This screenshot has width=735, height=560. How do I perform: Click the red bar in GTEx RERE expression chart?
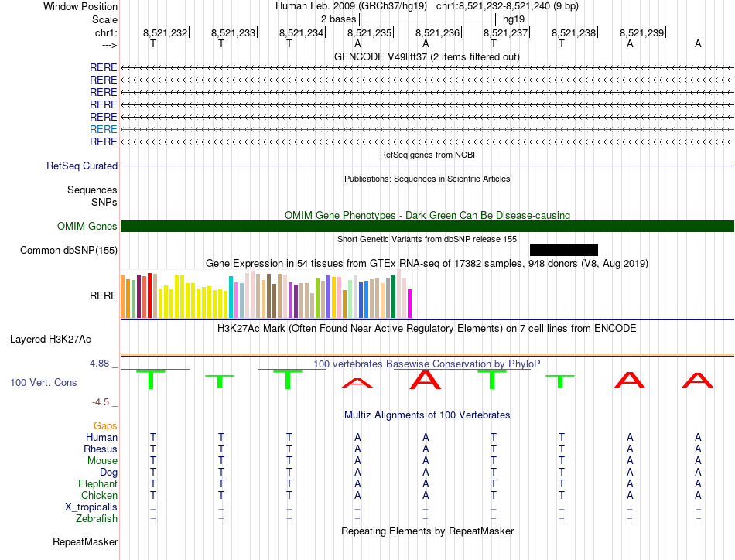(149, 295)
